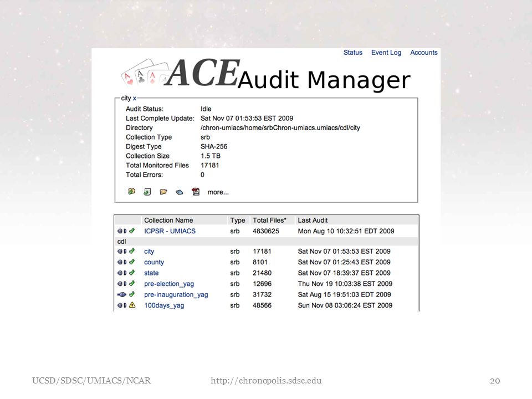The width and height of the screenshot is (532, 399).
Task: Open the pre-election_yag collection link
Action: (x=169, y=284)
